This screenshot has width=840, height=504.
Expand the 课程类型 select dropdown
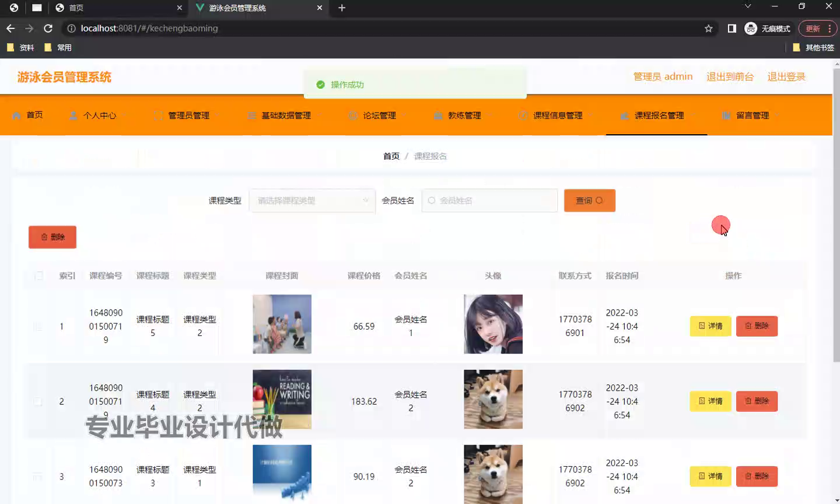312,200
